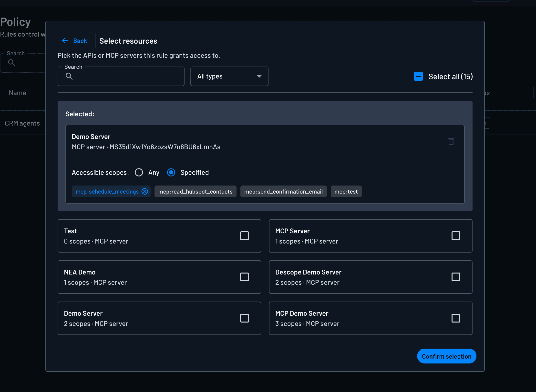
Task: Open the All types dropdown
Action: click(x=229, y=76)
